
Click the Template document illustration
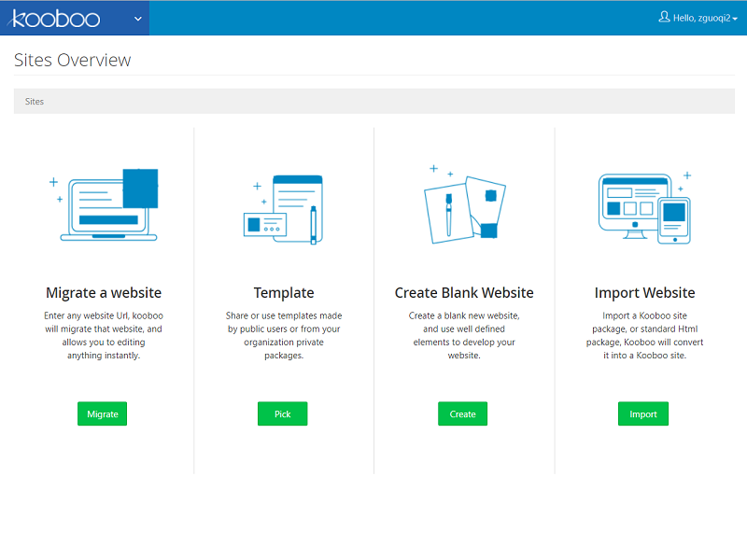(284, 209)
